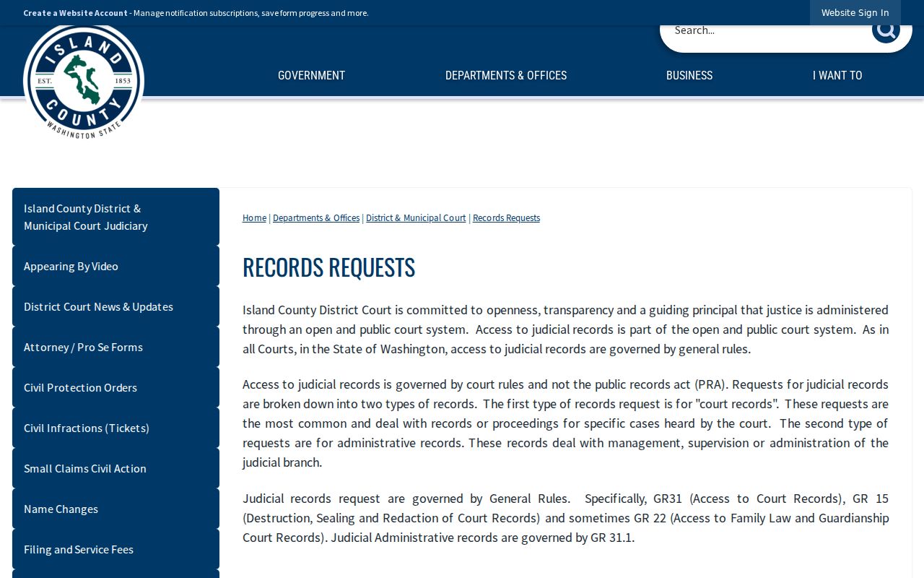
Task: Click the search magnifier icon
Action: [x=886, y=31]
